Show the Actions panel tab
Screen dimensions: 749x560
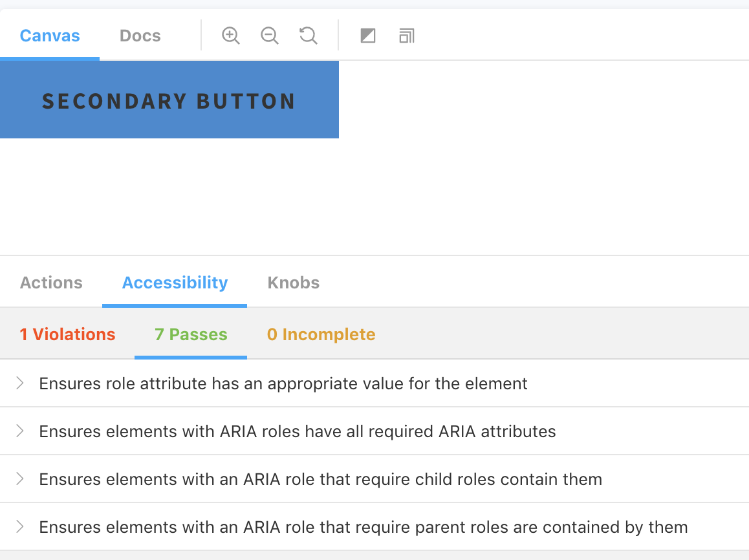tap(51, 283)
